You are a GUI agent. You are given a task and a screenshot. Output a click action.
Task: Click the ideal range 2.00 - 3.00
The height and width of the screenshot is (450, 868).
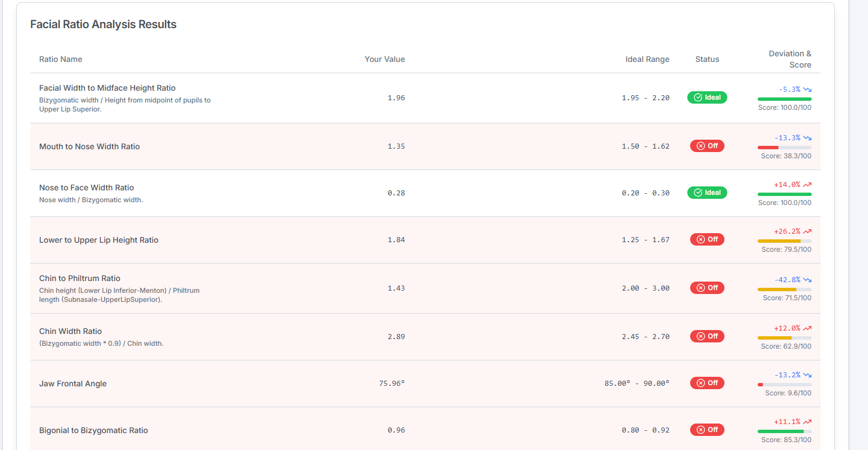[646, 288]
